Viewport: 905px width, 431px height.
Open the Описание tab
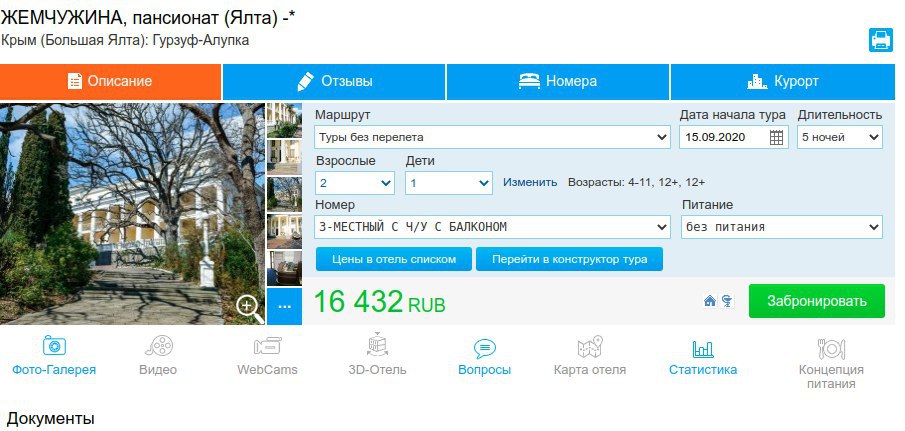pos(110,81)
